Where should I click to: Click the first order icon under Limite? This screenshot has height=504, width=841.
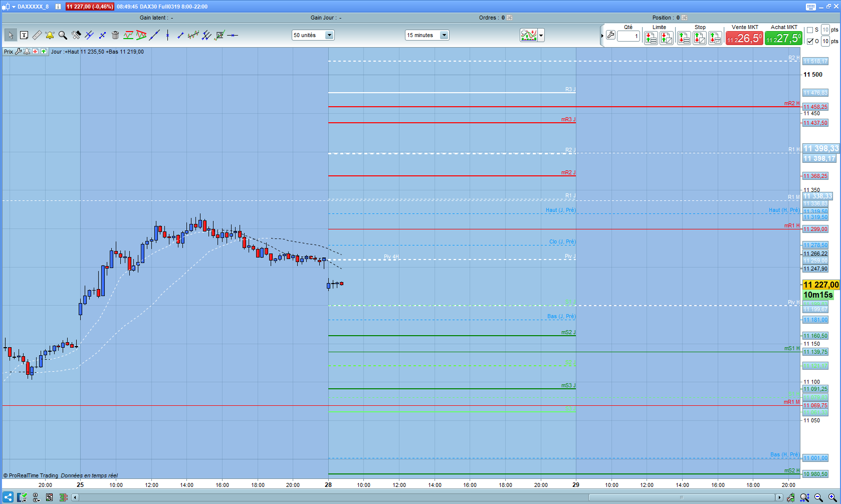651,38
